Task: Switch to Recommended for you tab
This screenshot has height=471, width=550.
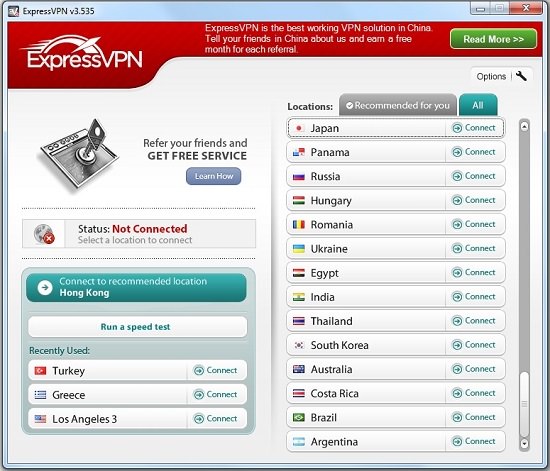Action: [x=398, y=105]
